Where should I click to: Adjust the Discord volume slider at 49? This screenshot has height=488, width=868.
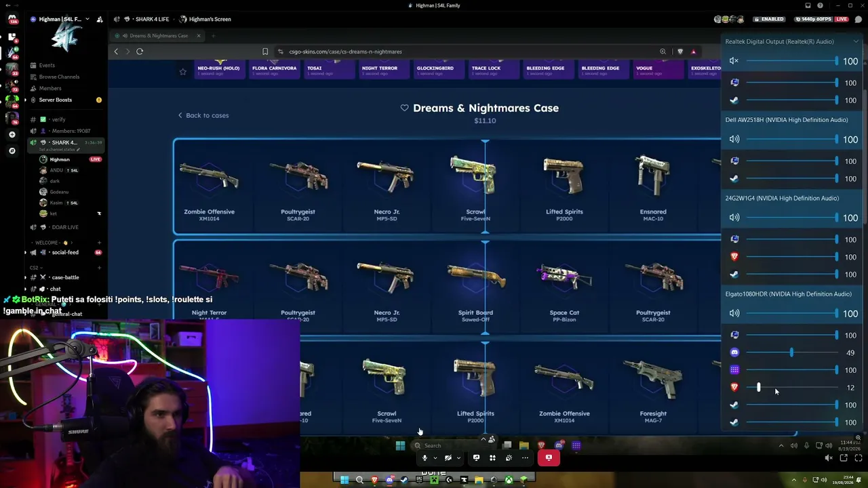tap(791, 352)
